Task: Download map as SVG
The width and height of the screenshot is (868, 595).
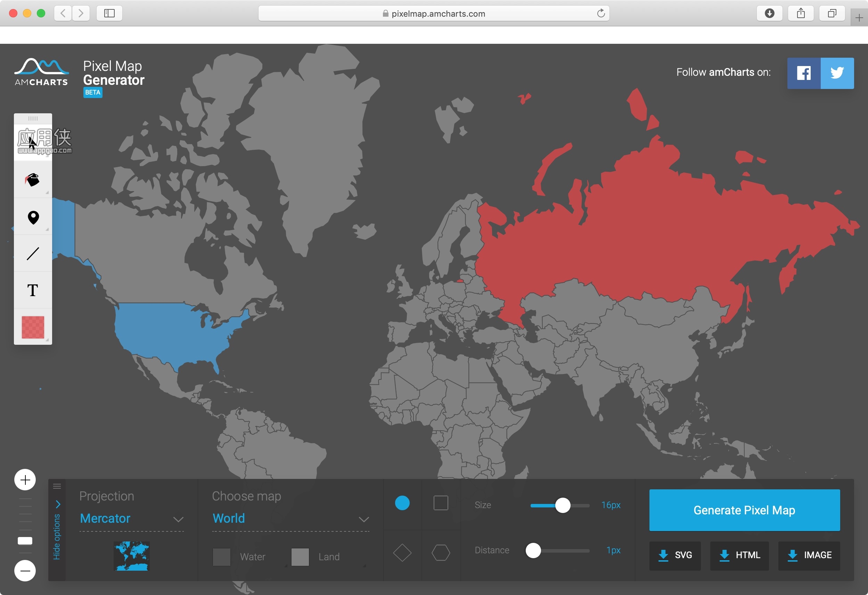Action: click(675, 555)
